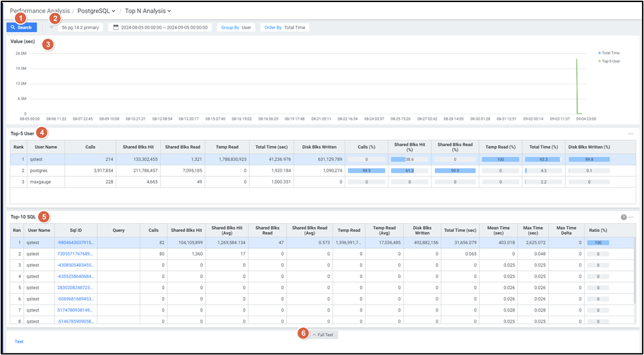The width and height of the screenshot is (644, 355).
Task: Open Top-10 SQL panel more options menu
Action: [631, 217]
